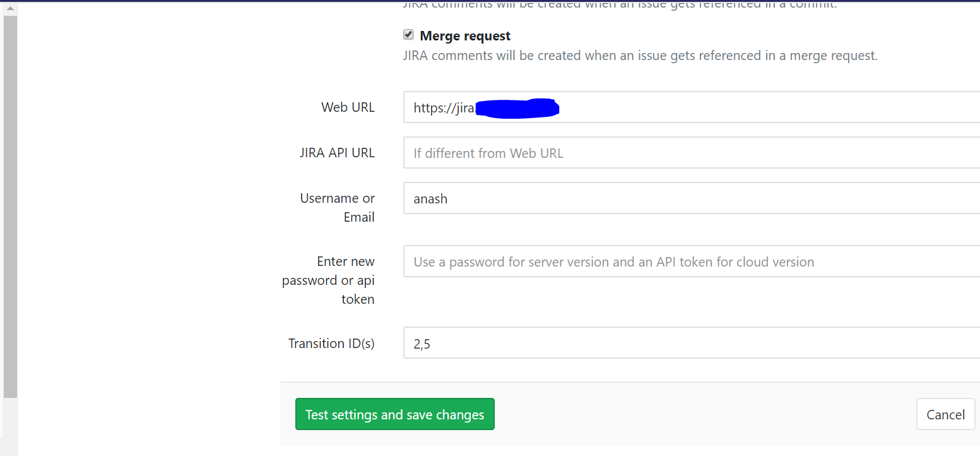Viewport: 980px width, 456px height.
Task: Click the merge request description text
Action: tap(640, 55)
